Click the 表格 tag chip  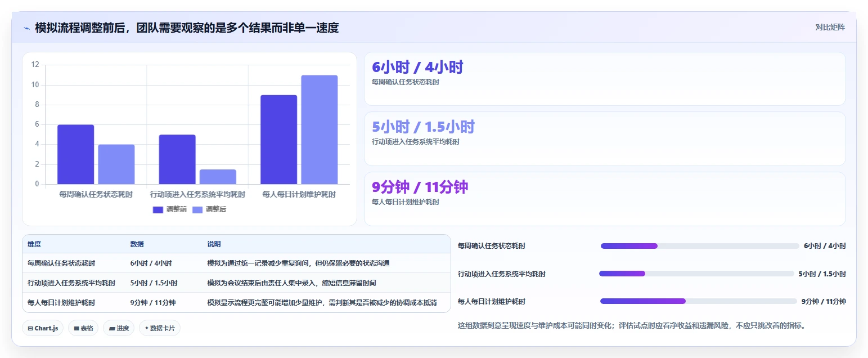[84, 328]
